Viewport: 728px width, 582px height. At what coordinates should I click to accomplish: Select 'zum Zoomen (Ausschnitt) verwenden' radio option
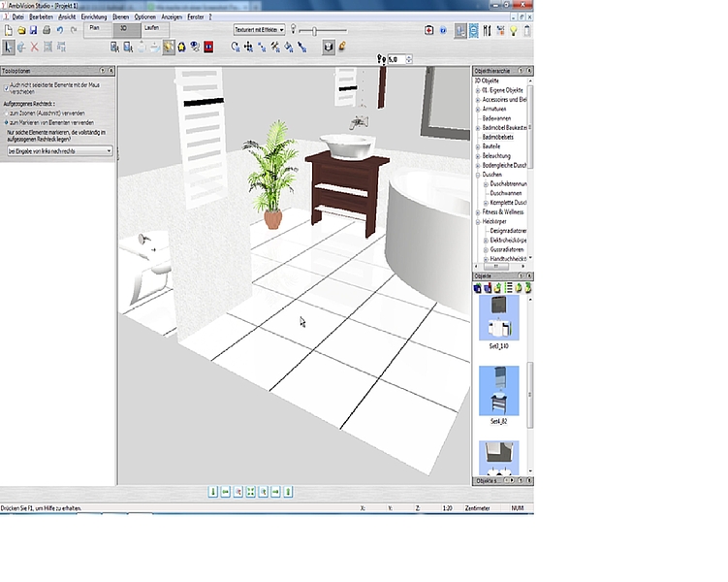pyautogui.click(x=6, y=113)
